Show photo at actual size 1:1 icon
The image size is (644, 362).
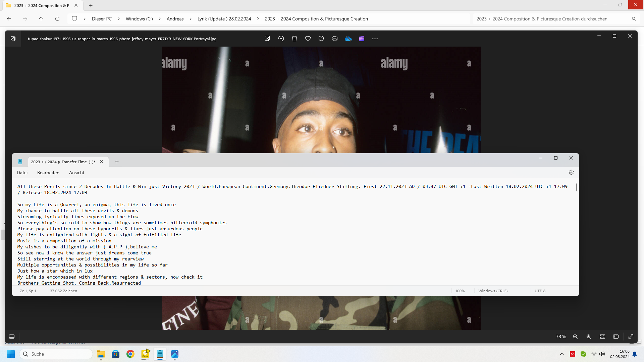coord(616,337)
